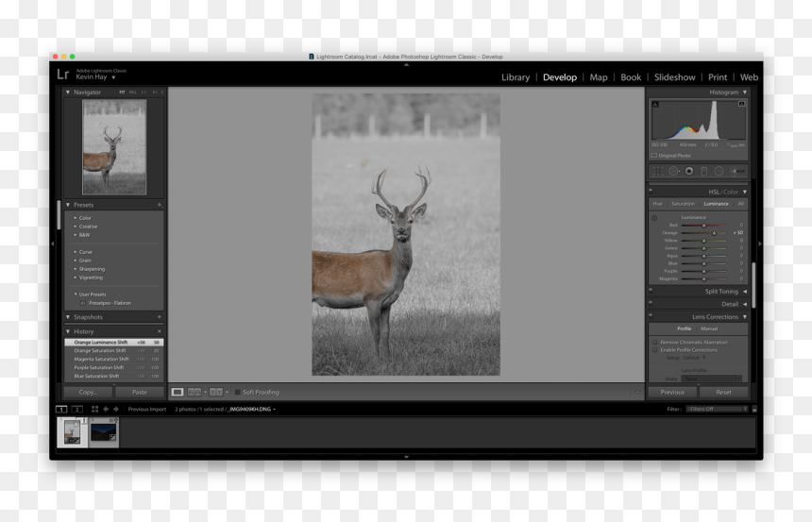Viewport: 812px width, 522px height.
Task: Go back with filmstrip left arrow
Action: click(x=106, y=409)
